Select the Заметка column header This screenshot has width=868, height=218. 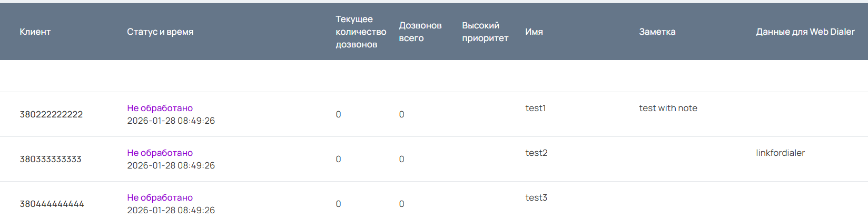point(657,32)
